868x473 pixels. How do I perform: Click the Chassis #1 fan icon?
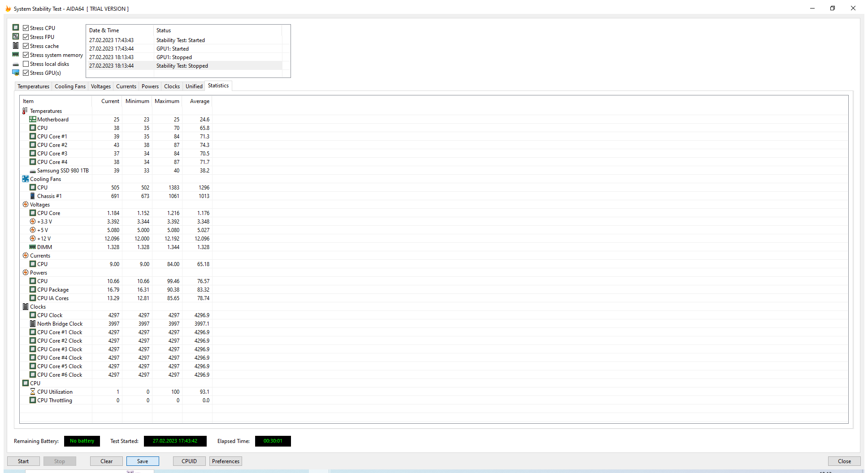point(32,196)
